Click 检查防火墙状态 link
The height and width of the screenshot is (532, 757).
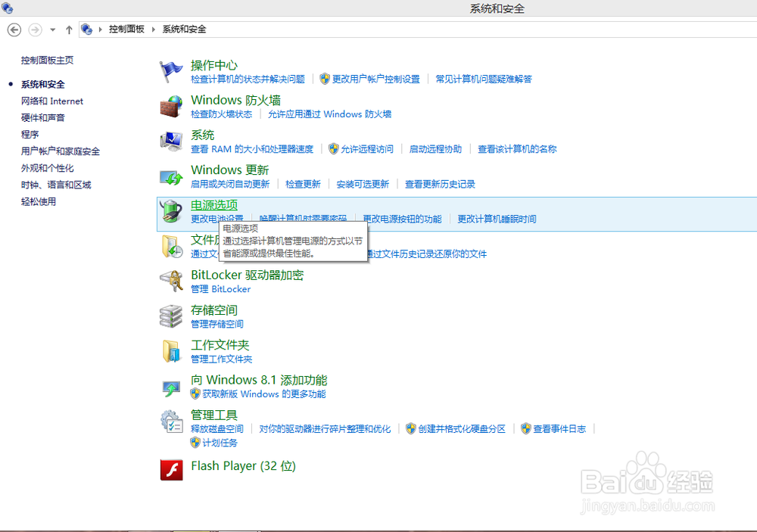coord(222,114)
